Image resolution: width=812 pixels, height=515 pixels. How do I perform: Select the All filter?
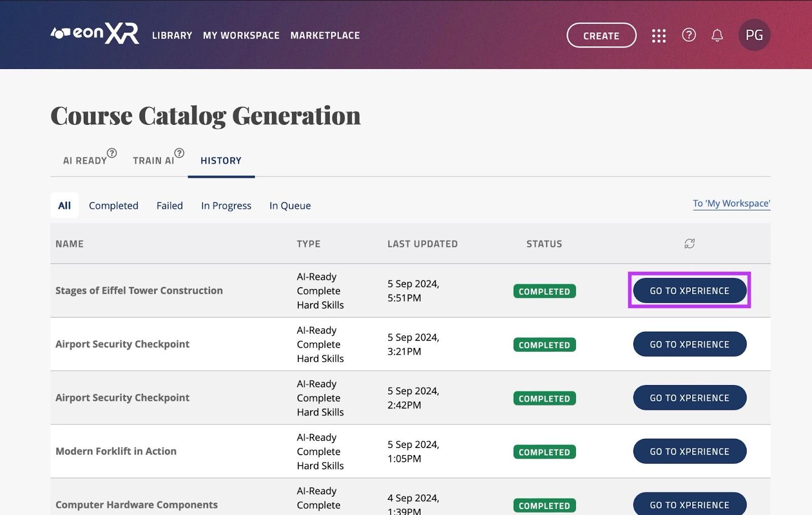tap(64, 205)
